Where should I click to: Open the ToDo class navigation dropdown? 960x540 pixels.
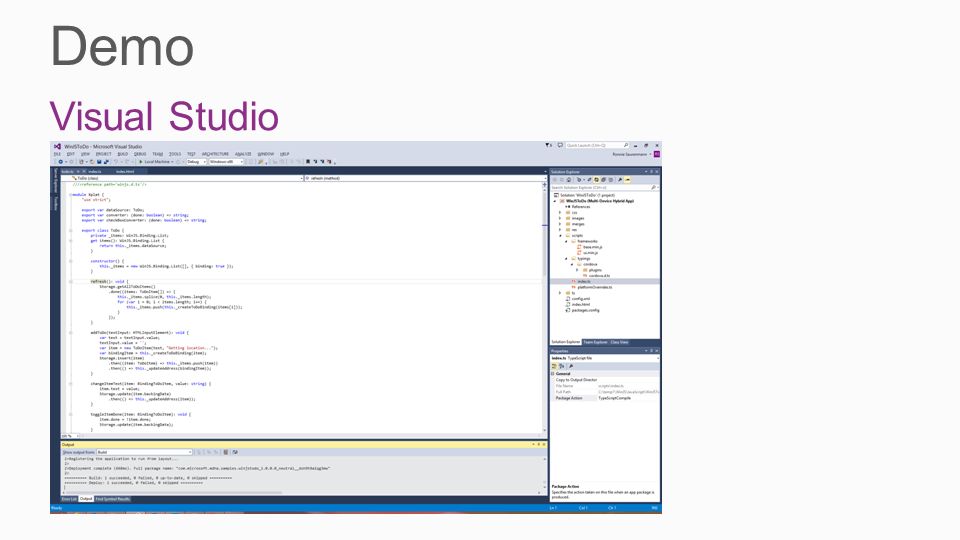[x=183, y=178]
